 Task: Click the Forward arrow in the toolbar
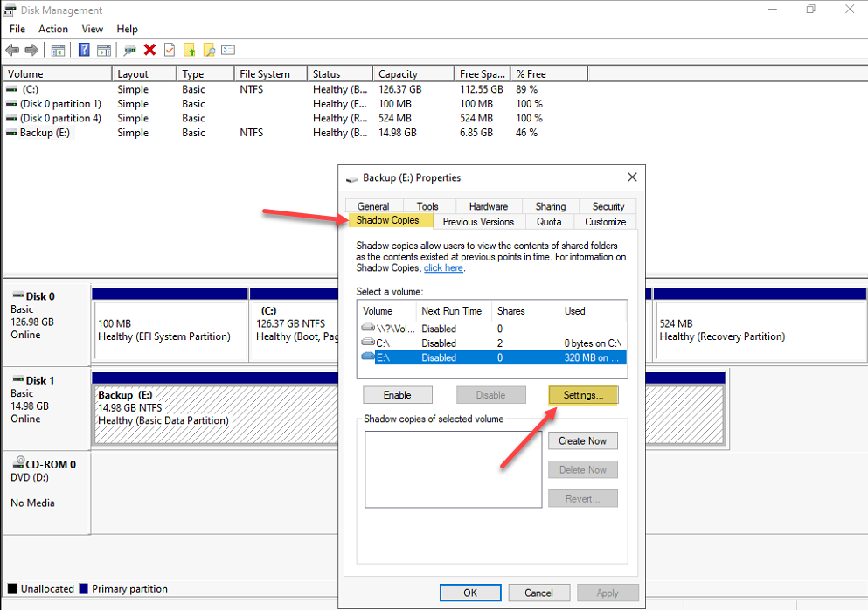tap(31, 51)
